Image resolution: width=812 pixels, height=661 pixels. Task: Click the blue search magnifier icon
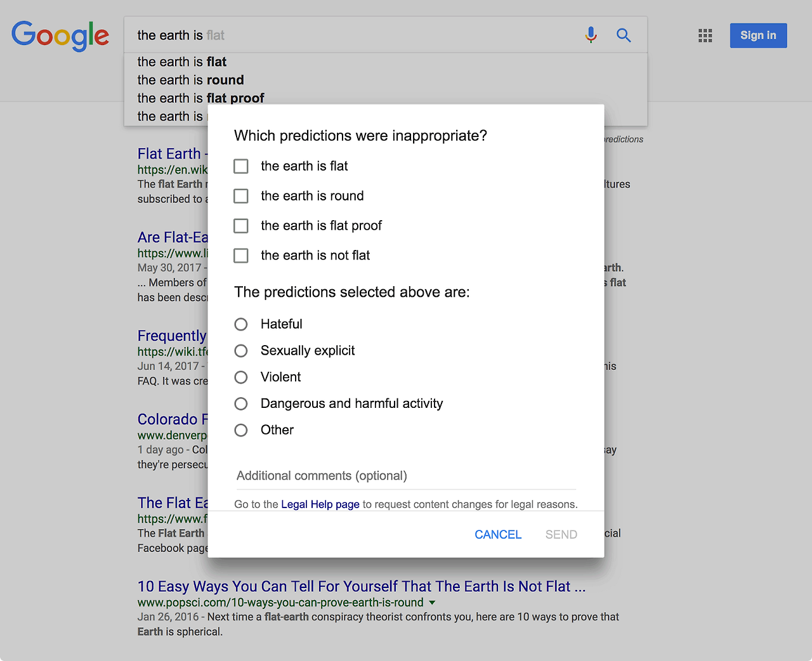pos(624,36)
